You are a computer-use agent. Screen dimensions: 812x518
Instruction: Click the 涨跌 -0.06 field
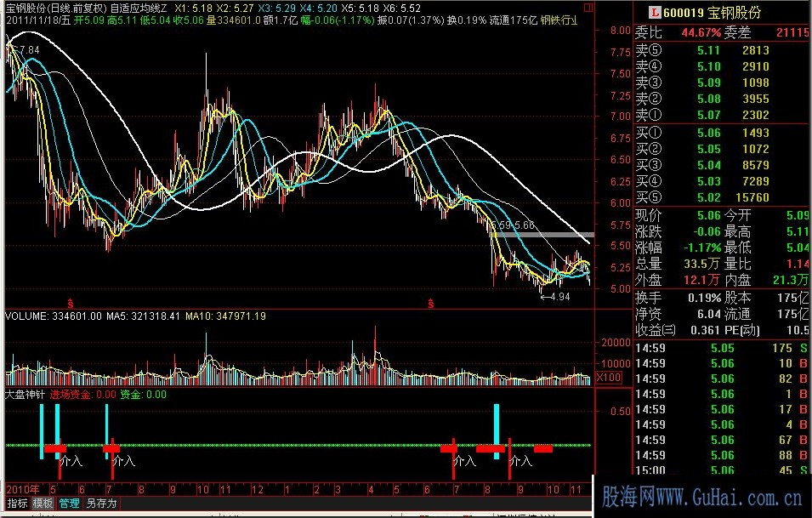[678, 231]
